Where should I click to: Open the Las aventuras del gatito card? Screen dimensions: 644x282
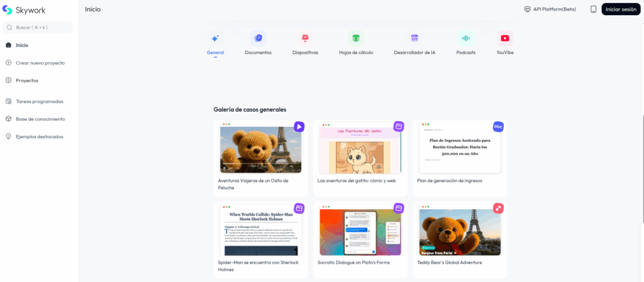pos(360,157)
